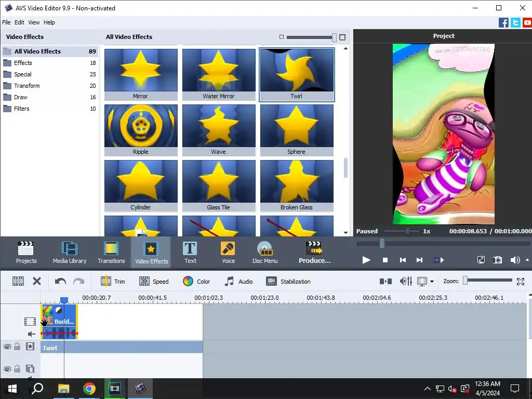Select the Glass Tile effect thumbnail
The width and height of the screenshot is (532, 399).
tap(219, 186)
